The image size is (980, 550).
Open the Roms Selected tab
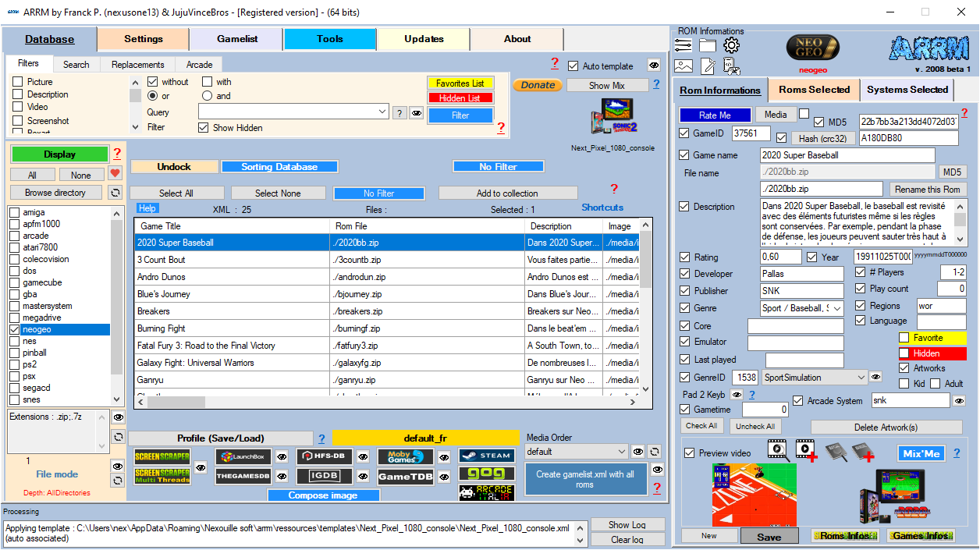click(814, 90)
